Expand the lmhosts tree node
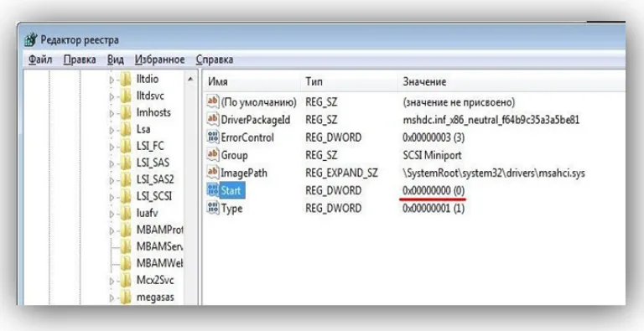 click(112, 113)
